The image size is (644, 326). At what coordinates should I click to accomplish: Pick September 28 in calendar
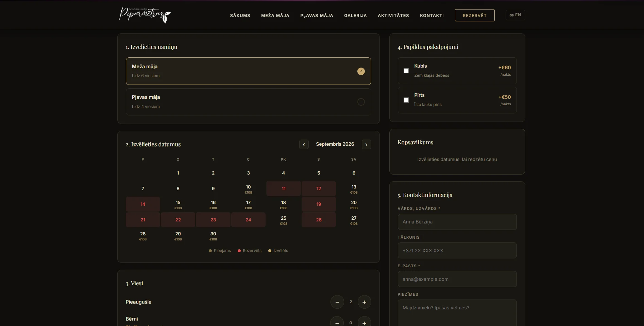pyautogui.click(x=143, y=236)
